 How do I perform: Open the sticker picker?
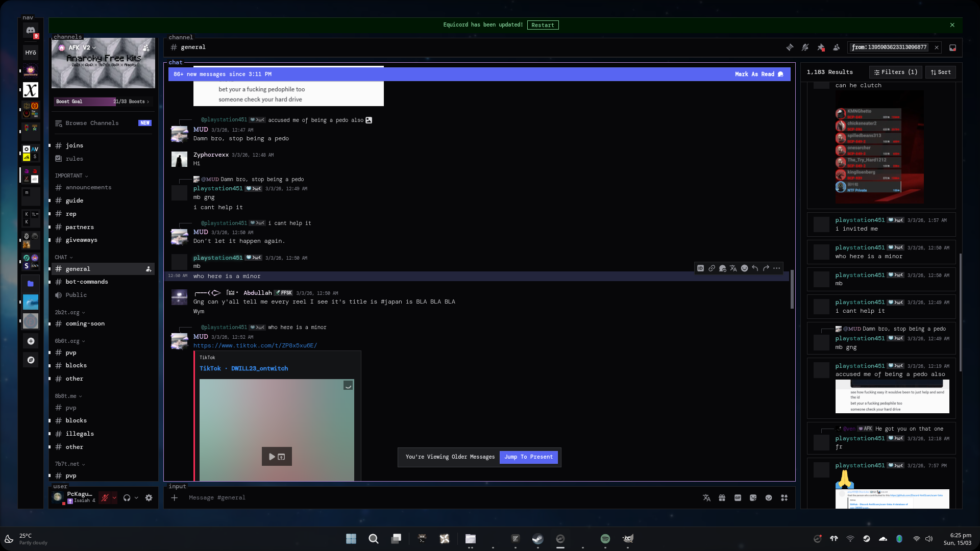coord(753,498)
